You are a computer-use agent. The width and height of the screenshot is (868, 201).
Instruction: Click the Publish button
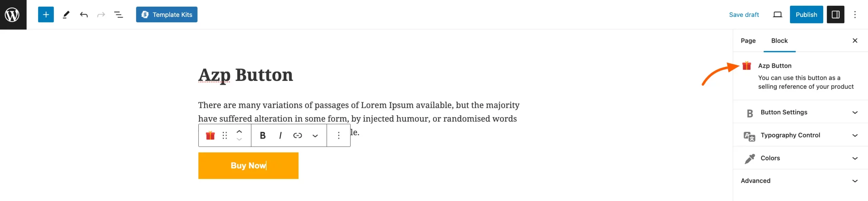pyautogui.click(x=806, y=15)
